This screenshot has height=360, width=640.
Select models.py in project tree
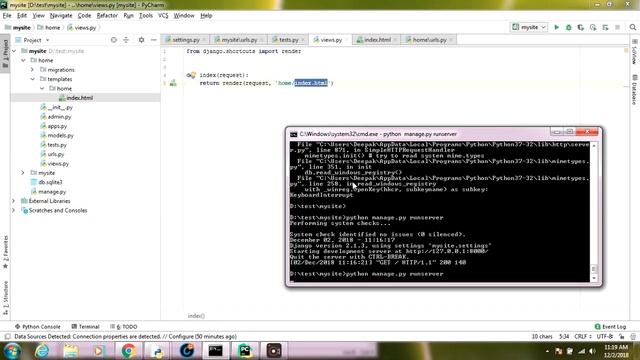(x=60, y=136)
